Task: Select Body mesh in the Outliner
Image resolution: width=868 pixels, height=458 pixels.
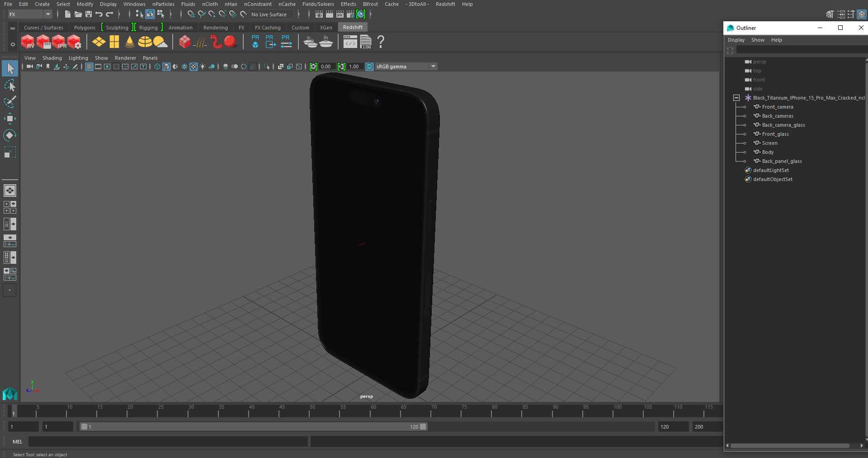Action: [768, 152]
